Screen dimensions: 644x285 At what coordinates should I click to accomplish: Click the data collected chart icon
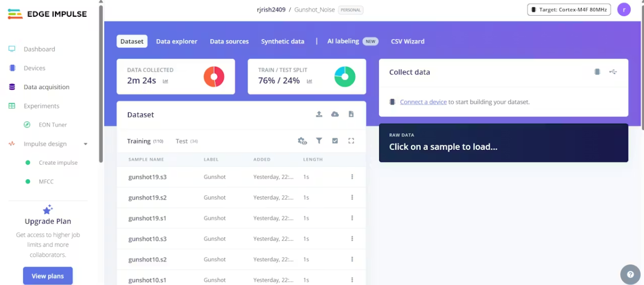coord(165,81)
